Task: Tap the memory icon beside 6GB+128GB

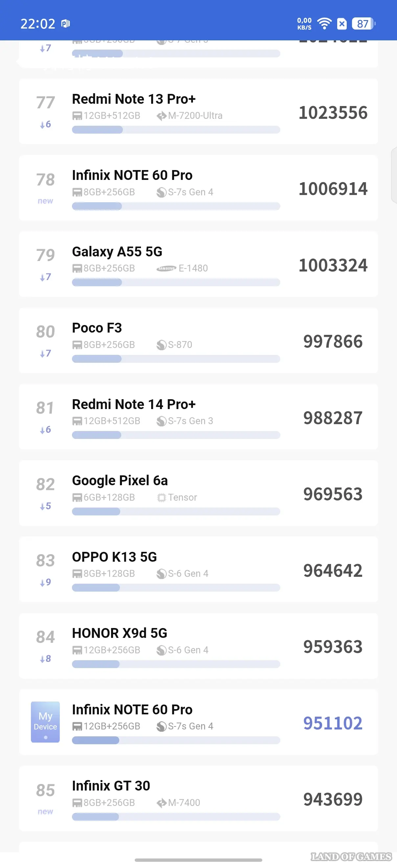Action: [x=77, y=498]
